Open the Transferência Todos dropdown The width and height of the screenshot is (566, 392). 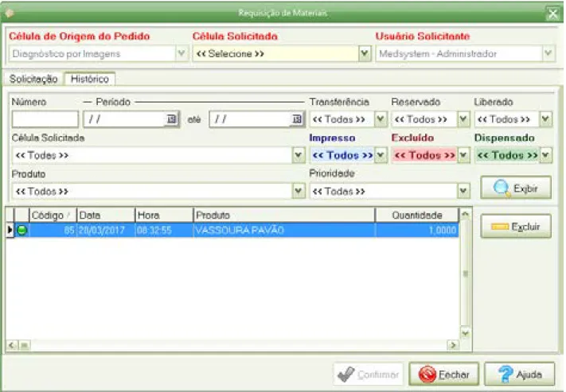coord(380,119)
